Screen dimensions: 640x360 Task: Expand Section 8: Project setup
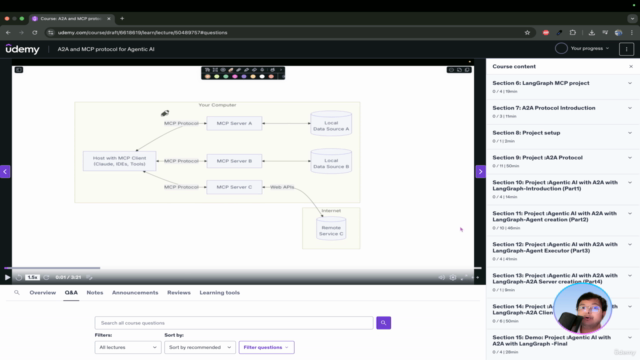tap(563, 137)
